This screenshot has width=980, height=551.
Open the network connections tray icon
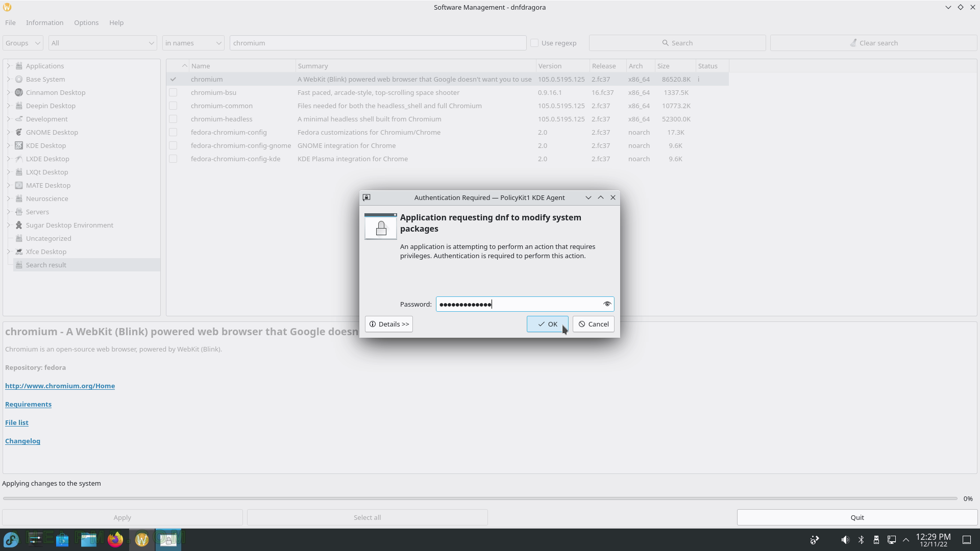pyautogui.click(x=892, y=540)
